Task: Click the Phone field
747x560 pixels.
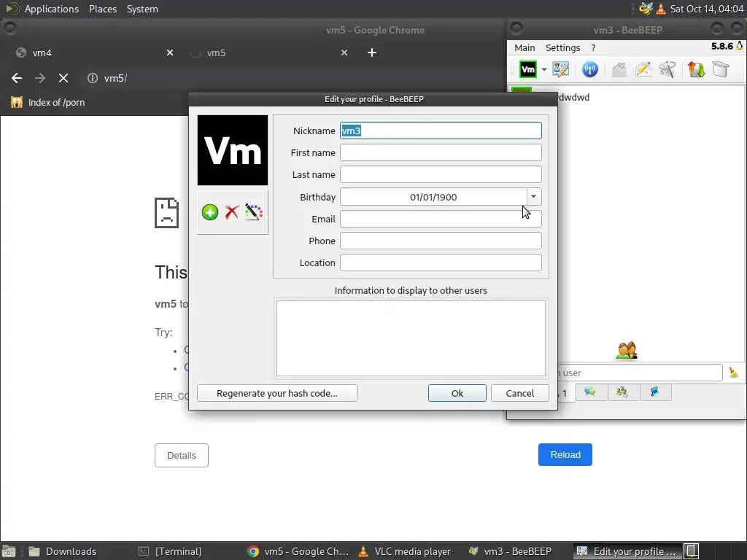Action: click(441, 241)
